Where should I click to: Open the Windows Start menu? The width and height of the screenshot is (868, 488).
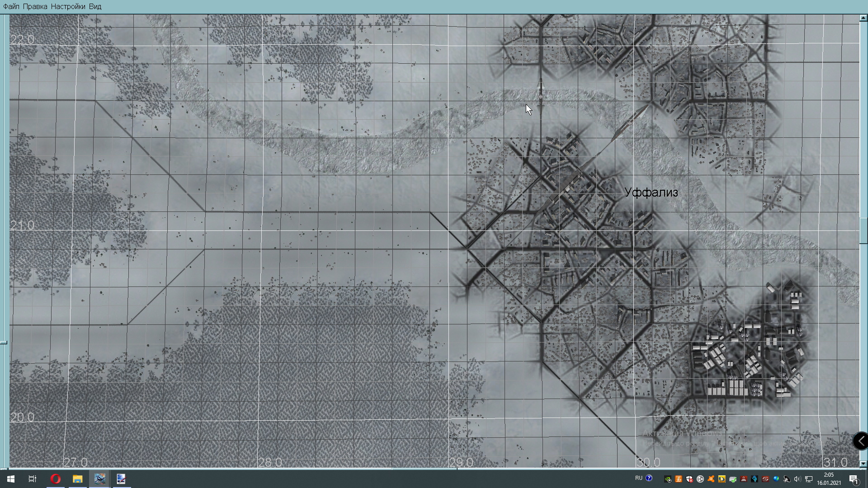pyautogui.click(x=10, y=479)
